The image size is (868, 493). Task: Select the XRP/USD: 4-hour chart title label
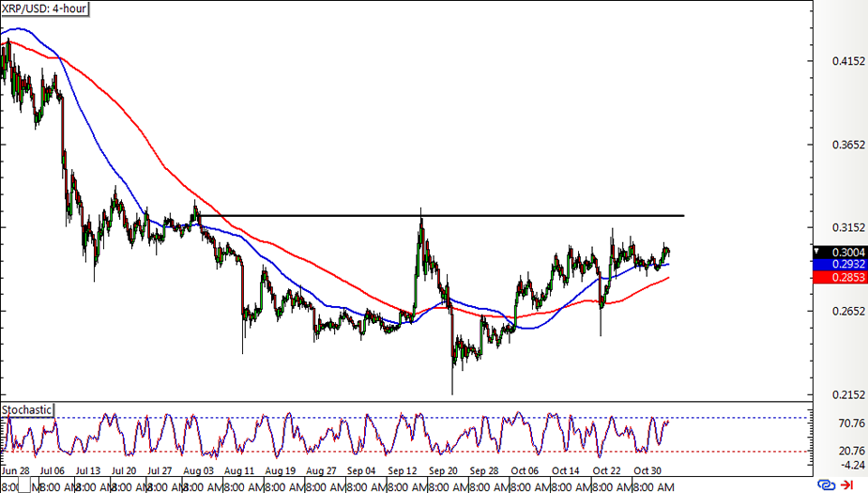coord(44,8)
